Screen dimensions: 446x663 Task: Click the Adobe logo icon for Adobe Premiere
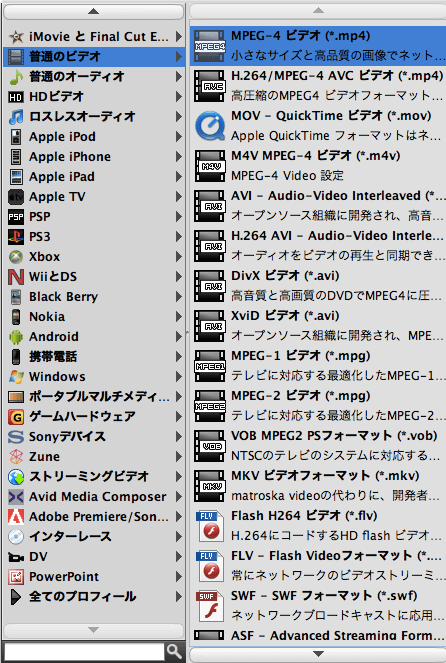(16, 517)
